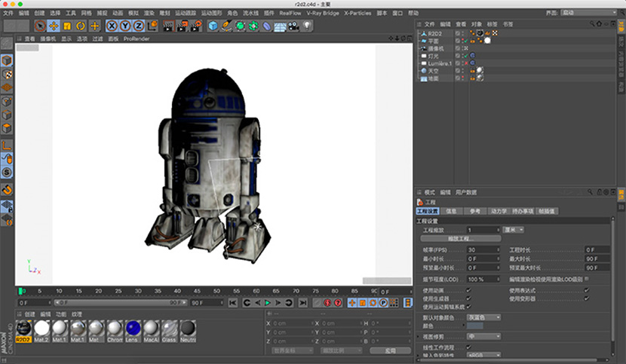Activate the Scale tool in top toolbar

(x=67, y=26)
